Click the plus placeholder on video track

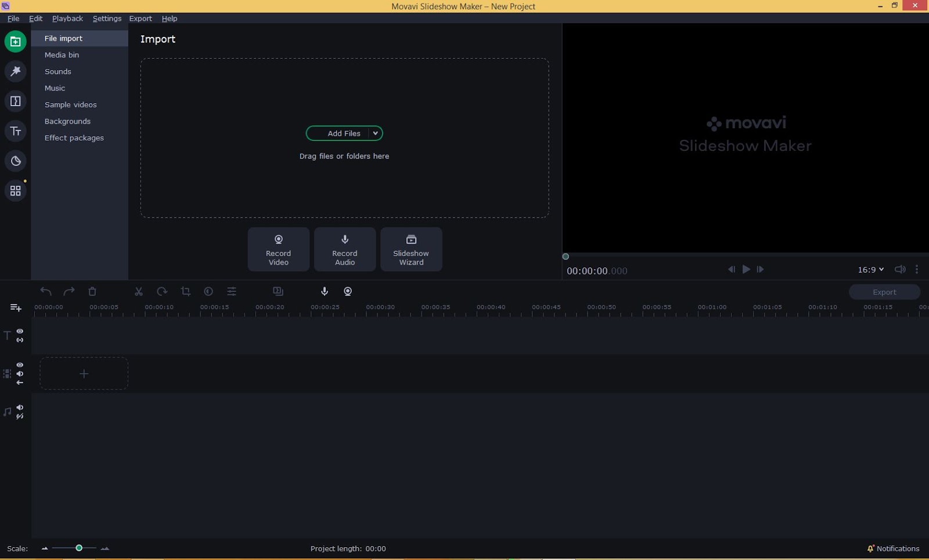pos(84,374)
